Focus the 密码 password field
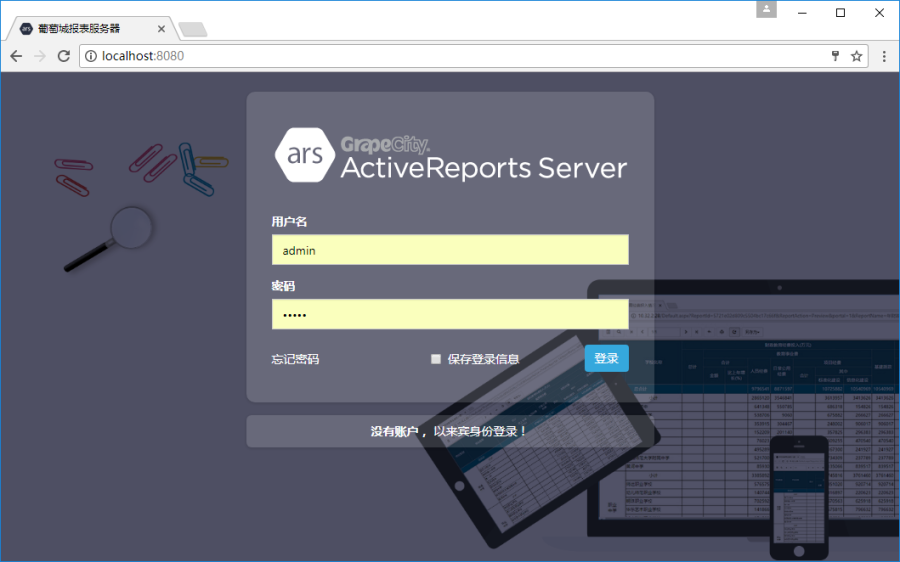This screenshot has width=900, height=562. pos(450,314)
